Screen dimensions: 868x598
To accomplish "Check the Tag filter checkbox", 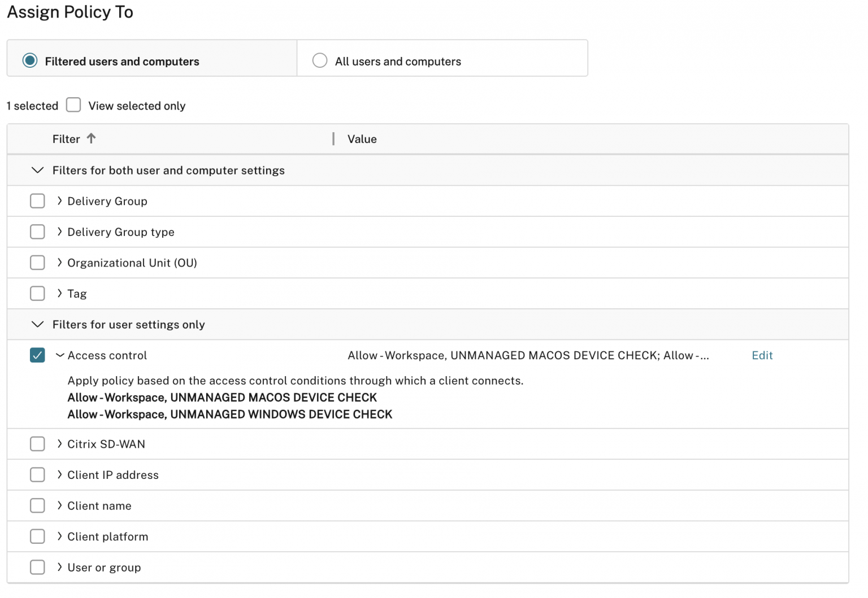I will click(37, 293).
